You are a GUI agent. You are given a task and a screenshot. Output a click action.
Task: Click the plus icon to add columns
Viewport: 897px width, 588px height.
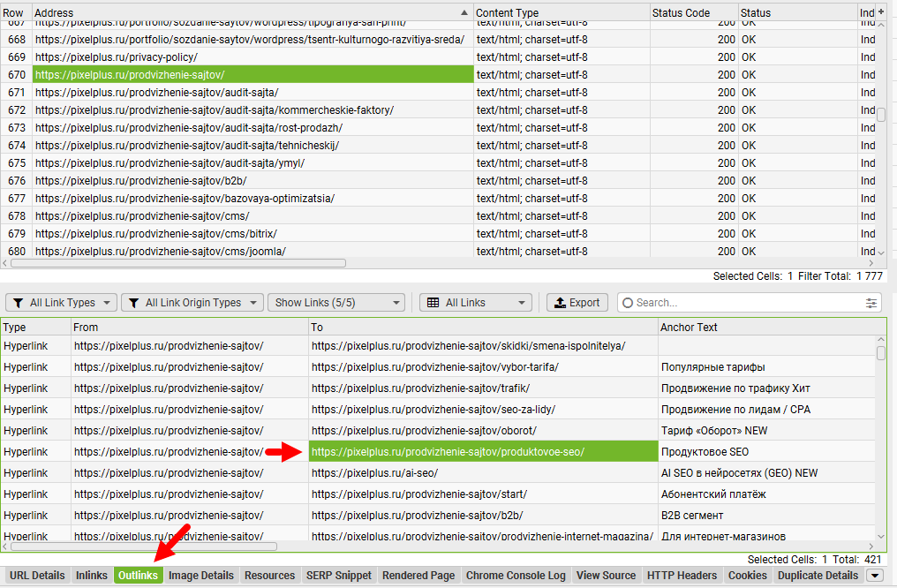[880, 12]
